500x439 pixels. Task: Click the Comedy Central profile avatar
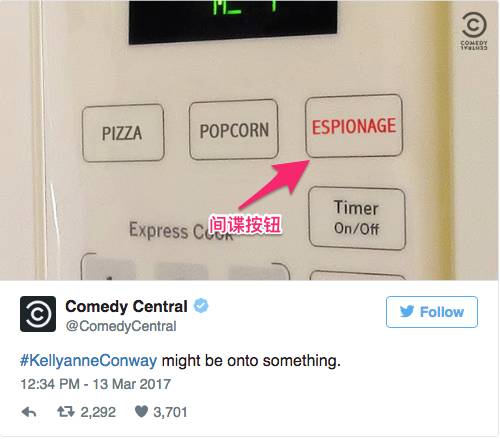pyautogui.click(x=38, y=314)
